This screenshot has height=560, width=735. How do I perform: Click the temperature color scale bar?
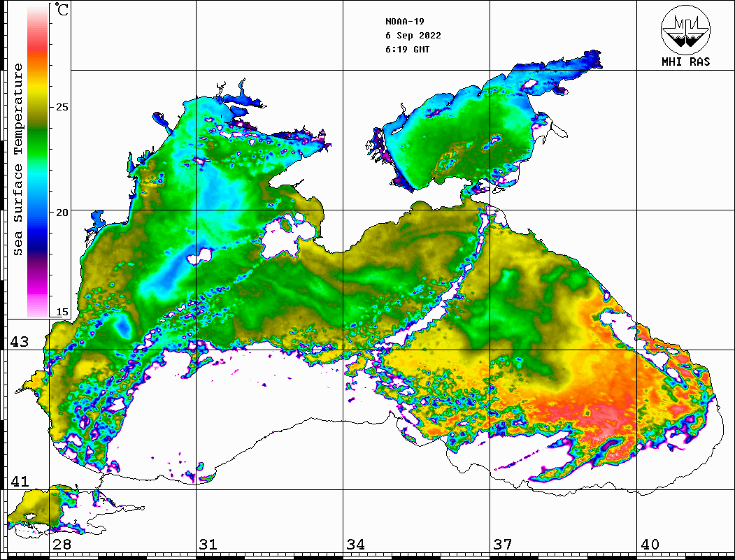click(x=38, y=161)
